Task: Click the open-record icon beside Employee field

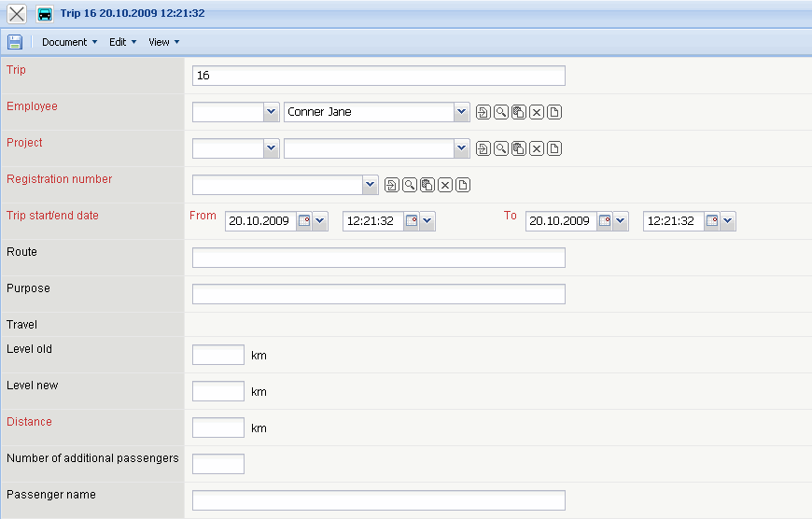Action: 483,113
